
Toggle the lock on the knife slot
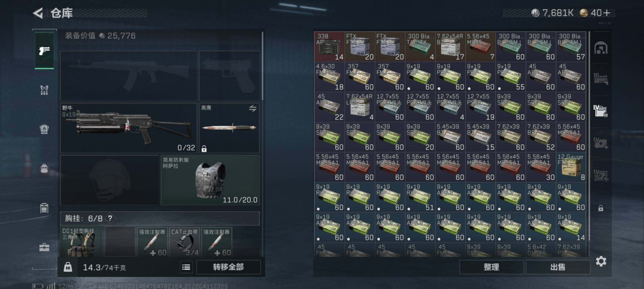point(204,149)
